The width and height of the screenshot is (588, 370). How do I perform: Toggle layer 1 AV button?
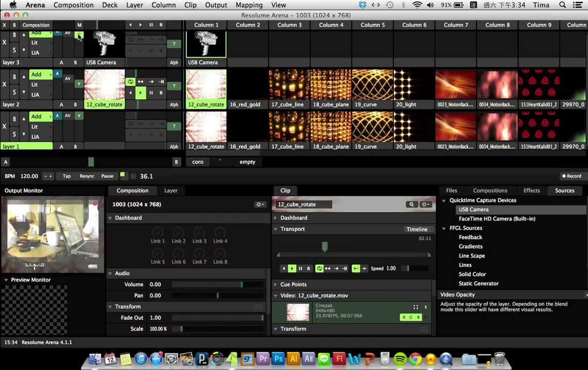click(67, 116)
